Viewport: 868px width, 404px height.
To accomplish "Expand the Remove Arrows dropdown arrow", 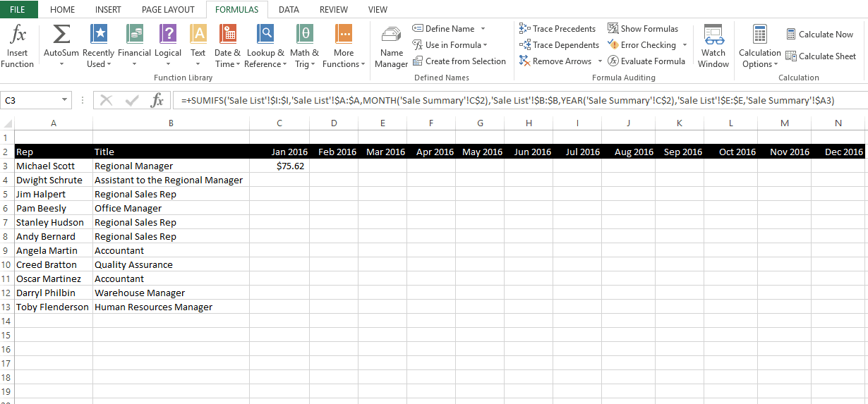I will point(600,61).
